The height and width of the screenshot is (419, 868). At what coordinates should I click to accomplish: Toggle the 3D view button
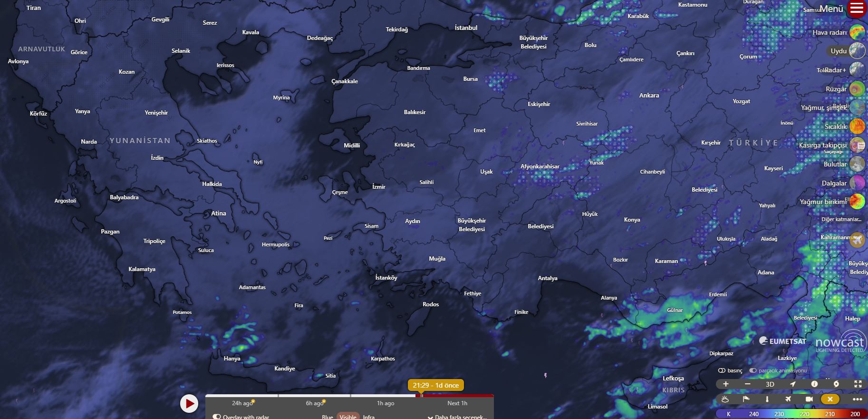[x=770, y=384]
